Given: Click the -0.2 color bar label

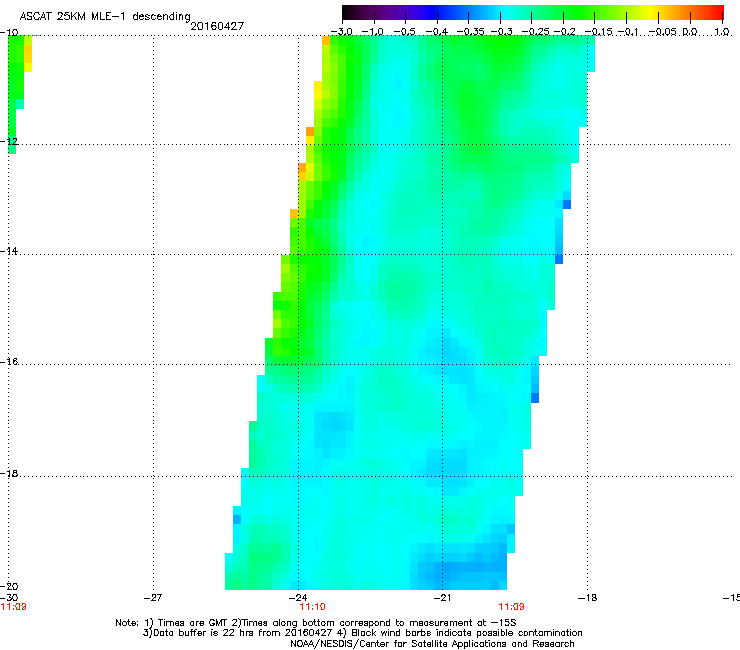Looking at the screenshot, I should click(564, 32).
